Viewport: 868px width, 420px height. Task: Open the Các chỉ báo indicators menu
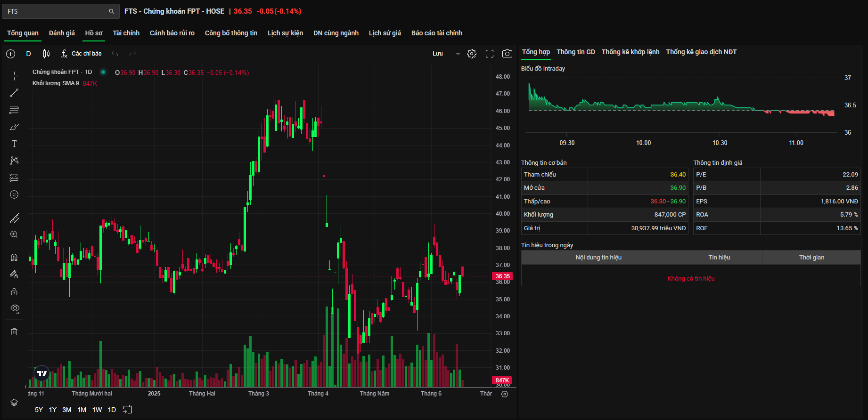[x=81, y=54]
